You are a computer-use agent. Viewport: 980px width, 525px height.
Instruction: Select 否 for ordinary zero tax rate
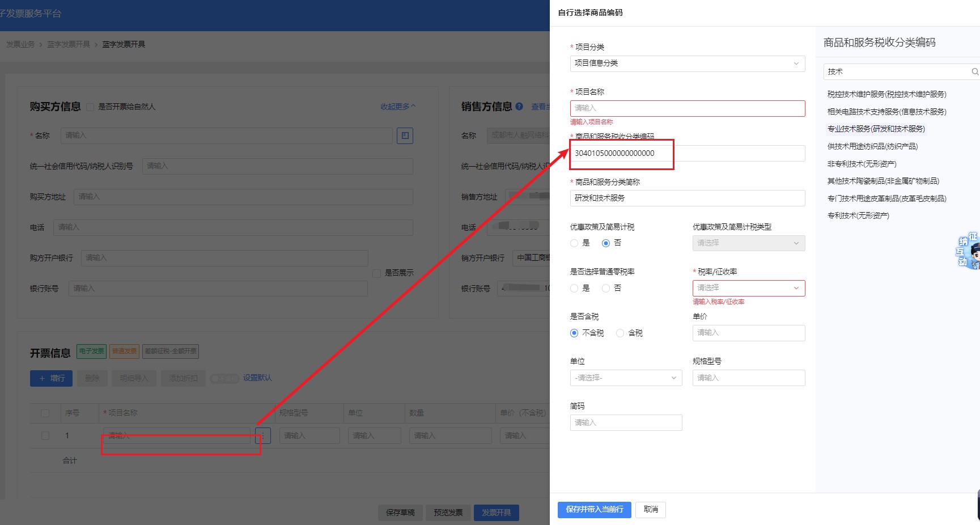click(606, 288)
